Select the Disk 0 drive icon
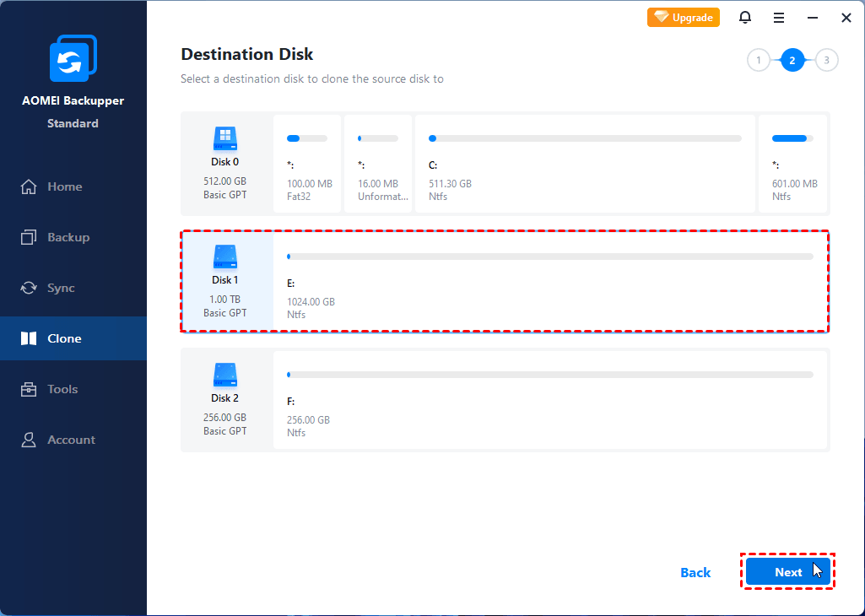The image size is (865, 616). [x=225, y=139]
